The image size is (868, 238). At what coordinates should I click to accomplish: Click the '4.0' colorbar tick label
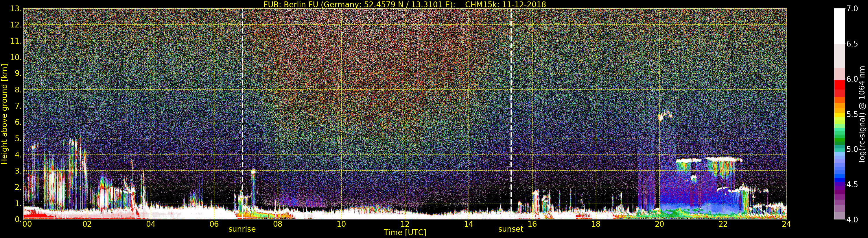(x=852, y=220)
